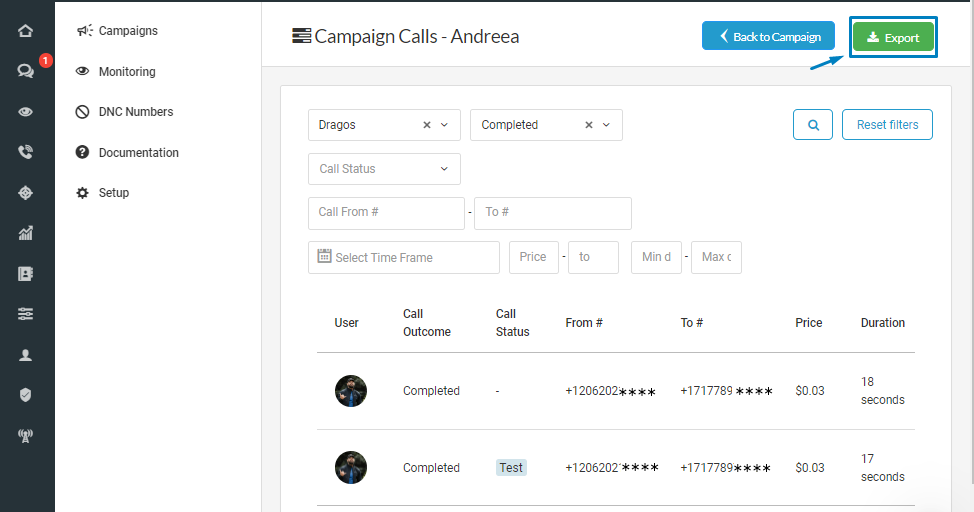Click the phone calls sidebar icon
This screenshot has width=974, height=512.
coord(26,152)
